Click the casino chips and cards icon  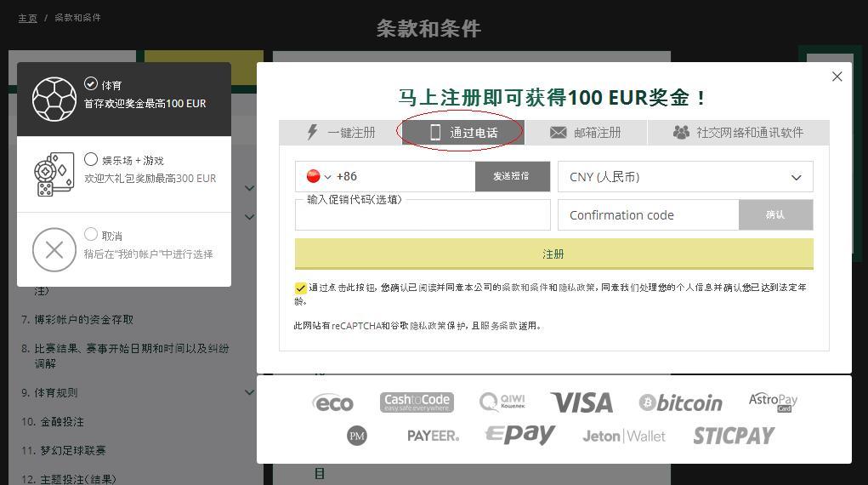[x=54, y=174]
